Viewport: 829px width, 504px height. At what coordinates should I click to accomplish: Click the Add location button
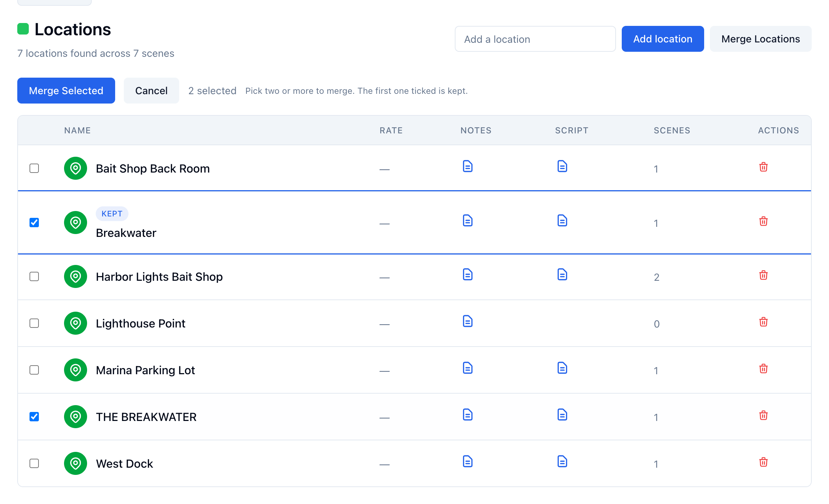click(x=663, y=39)
